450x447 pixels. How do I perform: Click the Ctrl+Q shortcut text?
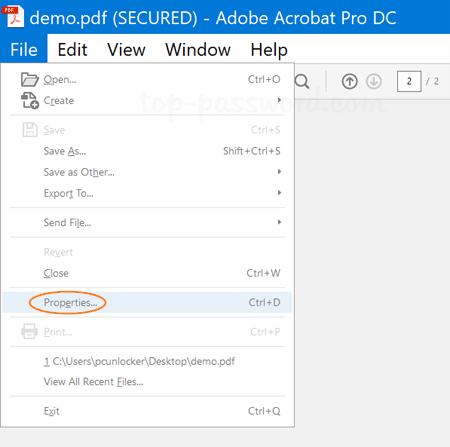pyautogui.click(x=264, y=411)
